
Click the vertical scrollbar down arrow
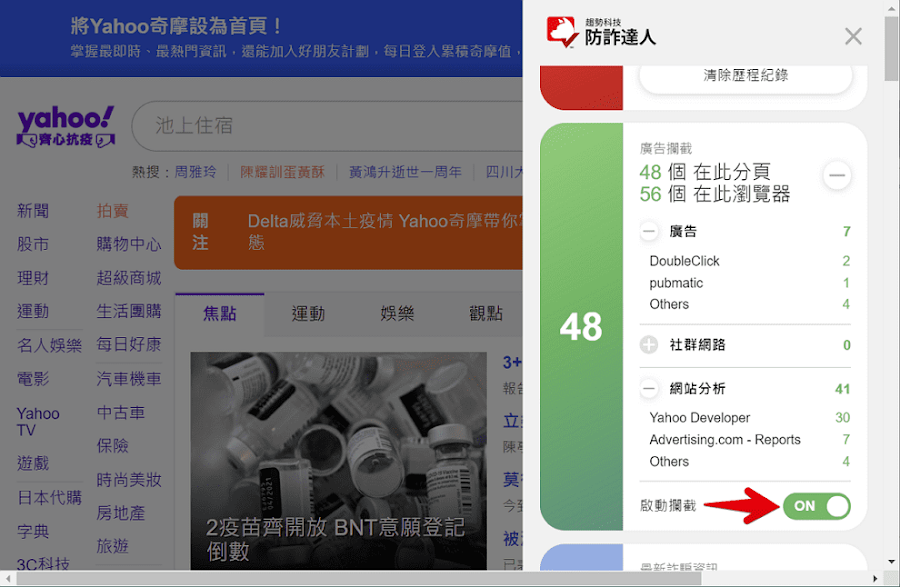(891, 562)
